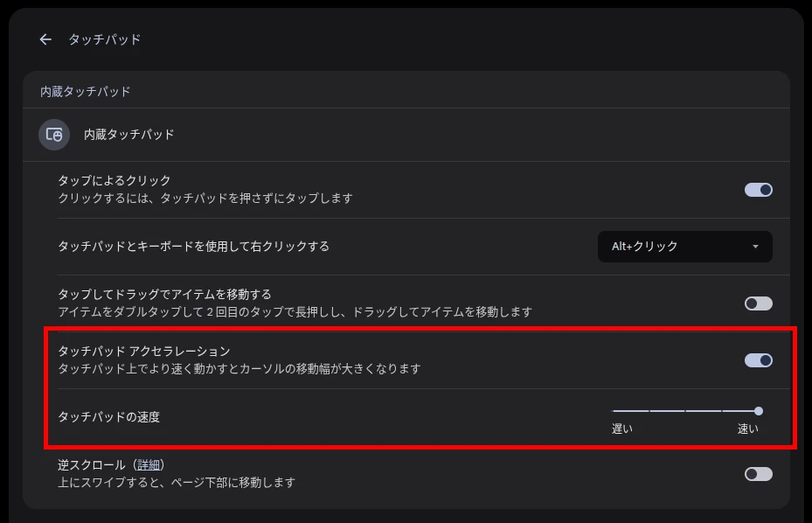Click description 上にスワイプすると、ページ下部に移動します
The height and width of the screenshot is (523, 812).
[177, 483]
